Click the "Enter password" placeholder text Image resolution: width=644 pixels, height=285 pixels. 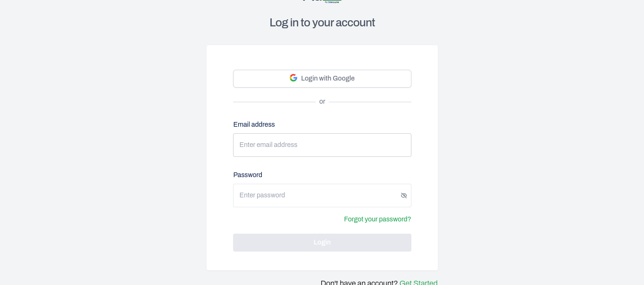click(262, 195)
